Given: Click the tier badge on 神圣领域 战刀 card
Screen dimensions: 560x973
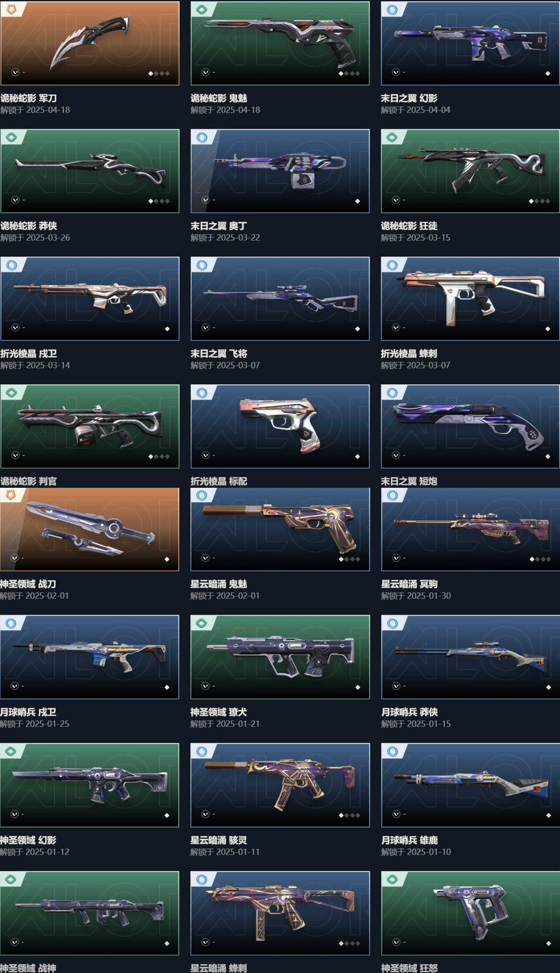Looking at the screenshot, I should (11, 496).
